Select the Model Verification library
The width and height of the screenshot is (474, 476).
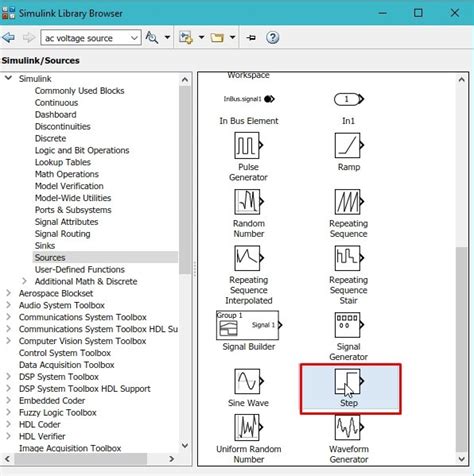(x=69, y=186)
